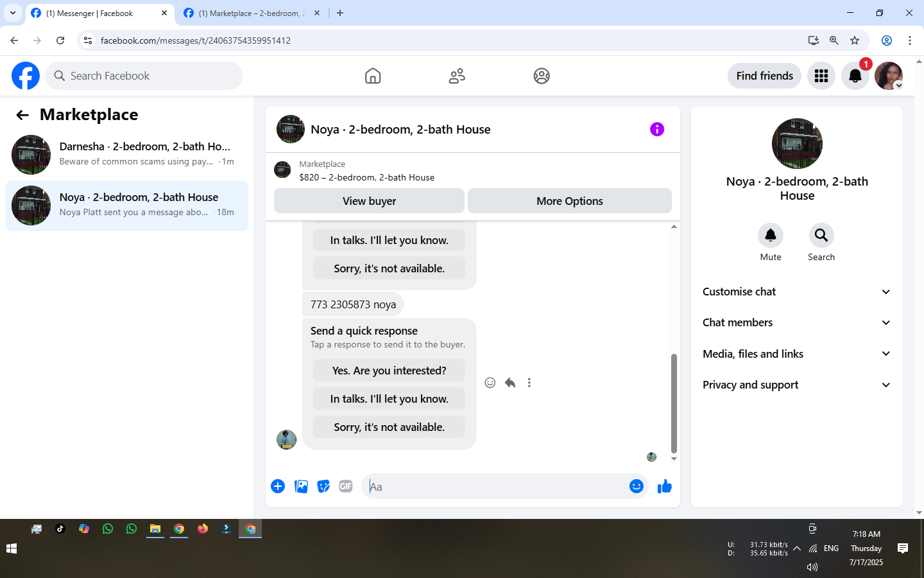Install app icon in address bar
This screenshot has width=924, height=578.
coord(814,40)
